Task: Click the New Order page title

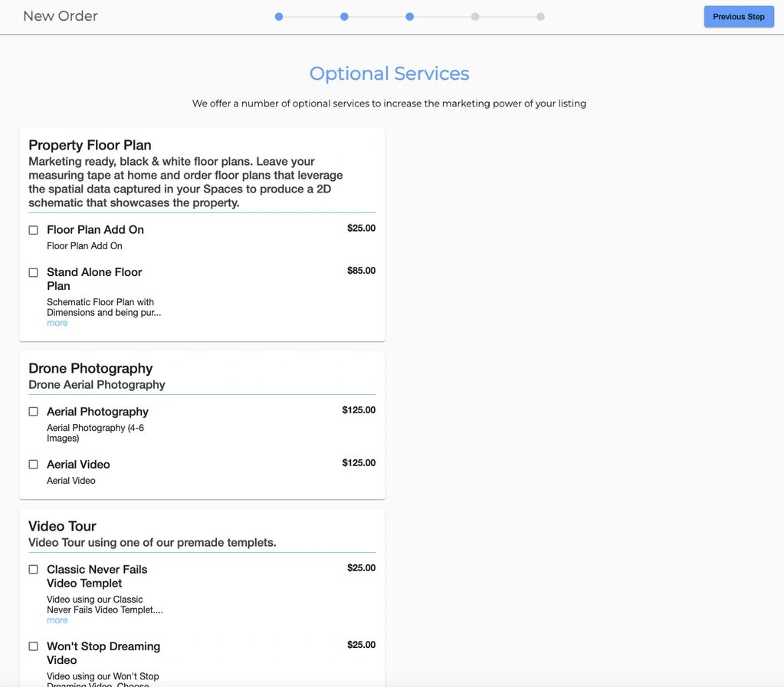Action: [61, 16]
